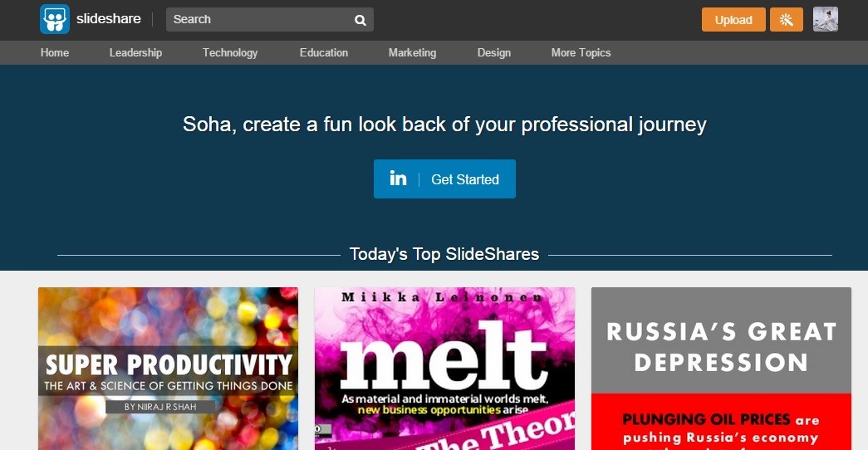Open the user profile avatar
The image size is (868, 450).
tap(826, 19)
